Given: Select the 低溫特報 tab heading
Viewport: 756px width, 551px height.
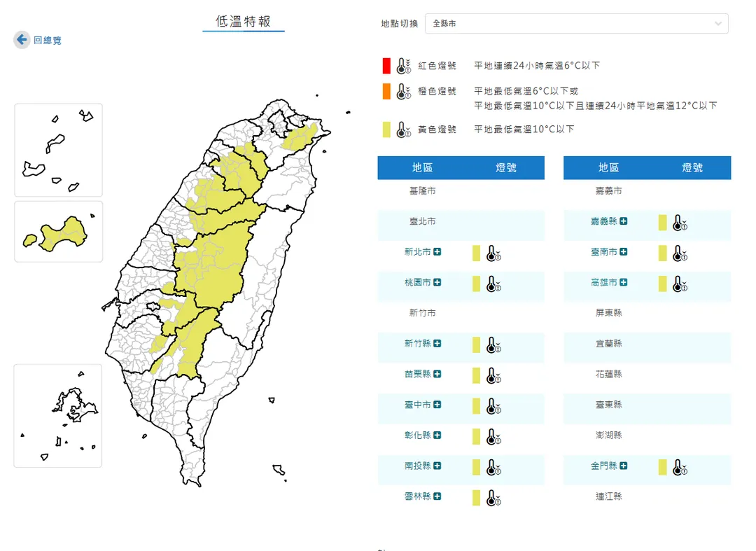Looking at the screenshot, I should pyautogui.click(x=243, y=22).
